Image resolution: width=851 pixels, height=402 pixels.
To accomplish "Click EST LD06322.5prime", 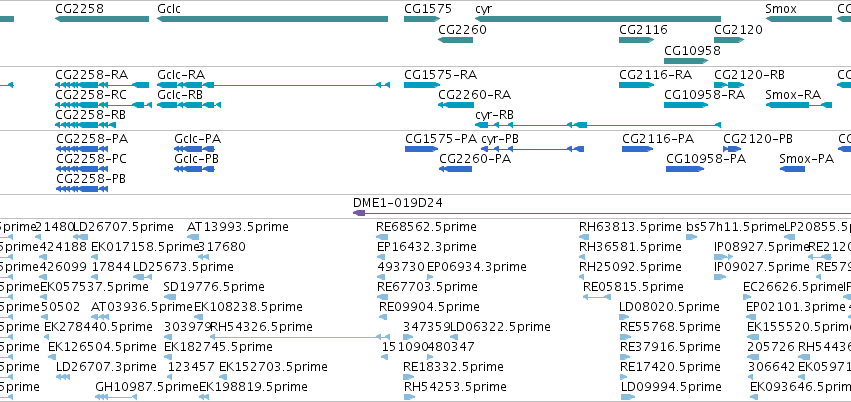I will [x=500, y=327].
